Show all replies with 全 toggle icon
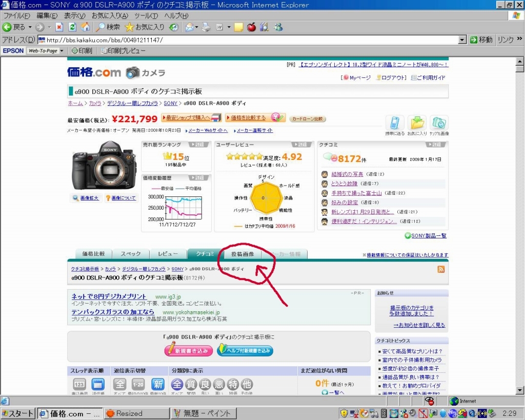 pyautogui.click(x=119, y=384)
